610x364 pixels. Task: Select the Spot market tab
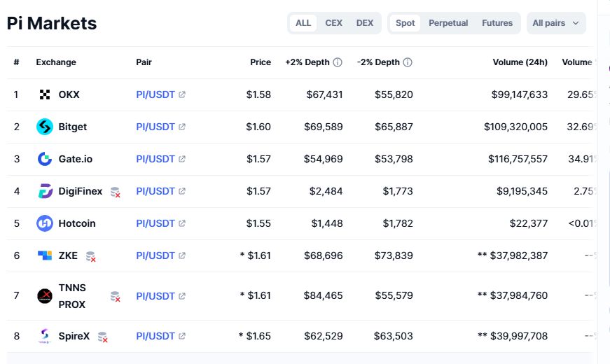click(x=405, y=23)
